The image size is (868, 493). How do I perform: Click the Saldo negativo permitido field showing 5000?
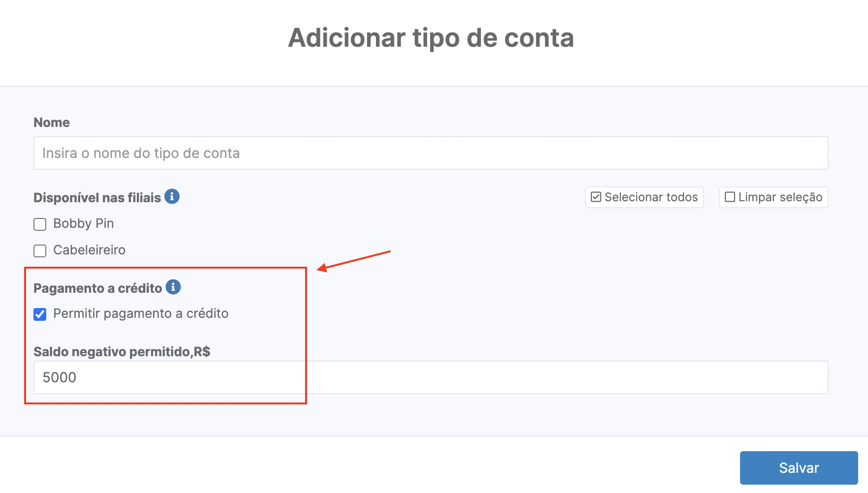[x=431, y=377]
